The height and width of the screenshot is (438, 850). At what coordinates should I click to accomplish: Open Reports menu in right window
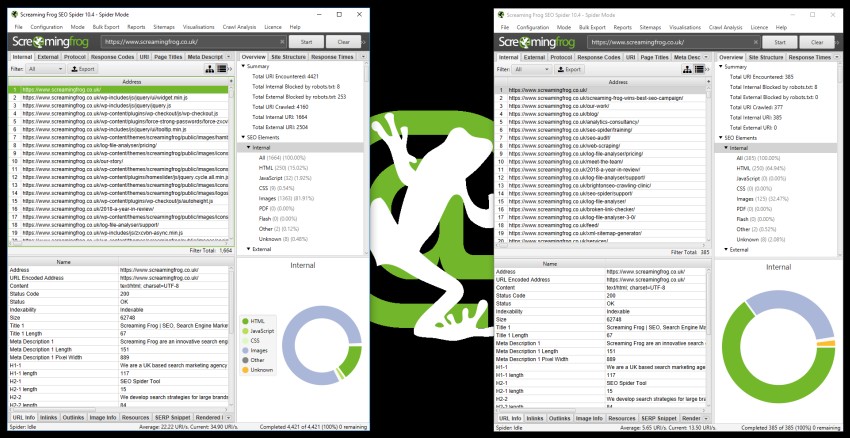coord(622,27)
